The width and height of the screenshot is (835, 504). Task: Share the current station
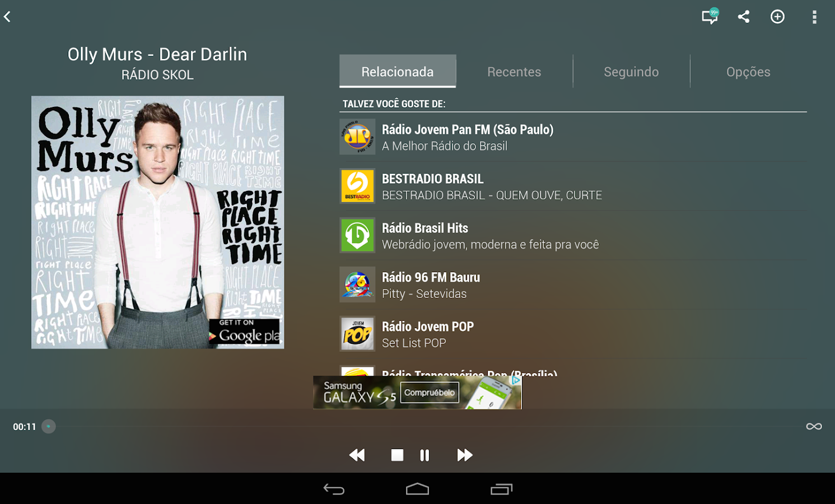tap(744, 16)
